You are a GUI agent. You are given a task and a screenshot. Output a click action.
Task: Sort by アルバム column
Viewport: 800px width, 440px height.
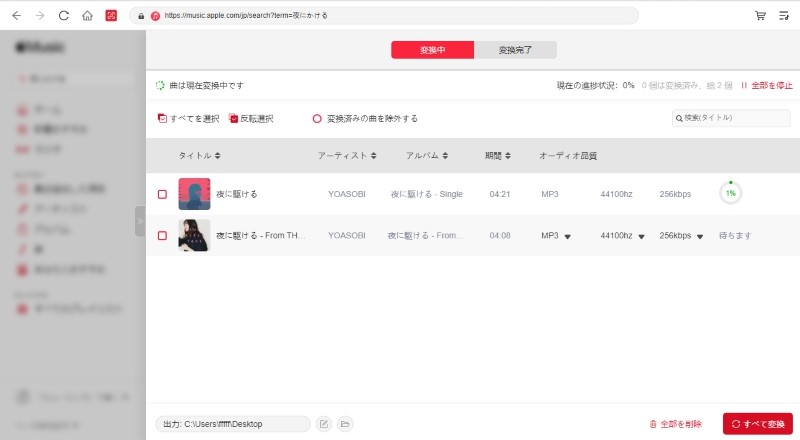(427, 156)
